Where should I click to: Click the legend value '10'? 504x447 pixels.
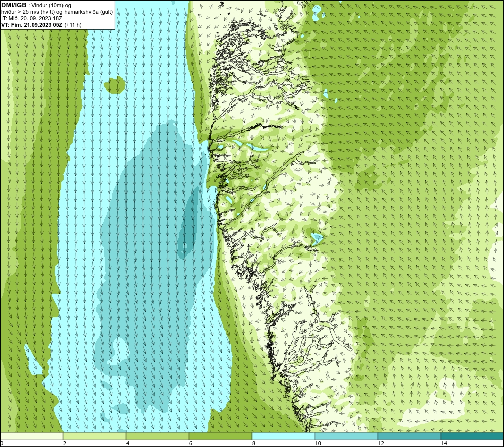tap(318, 443)
